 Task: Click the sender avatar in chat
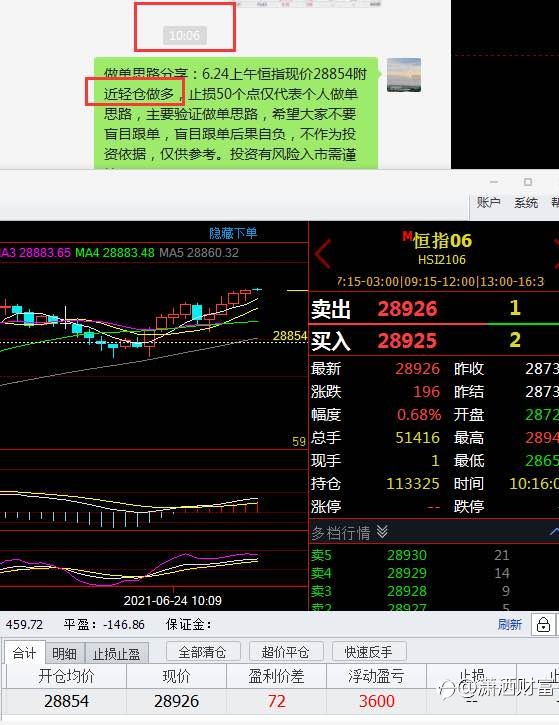coord(404,74)
